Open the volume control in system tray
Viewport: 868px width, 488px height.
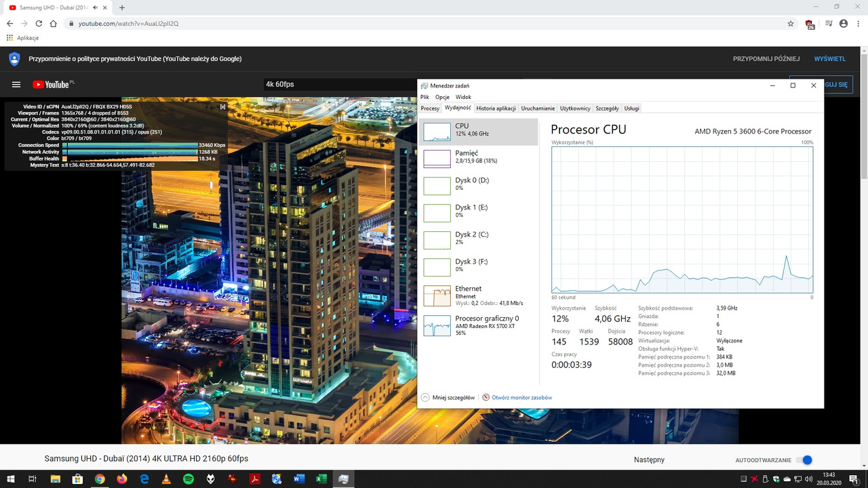pos(808,479)
